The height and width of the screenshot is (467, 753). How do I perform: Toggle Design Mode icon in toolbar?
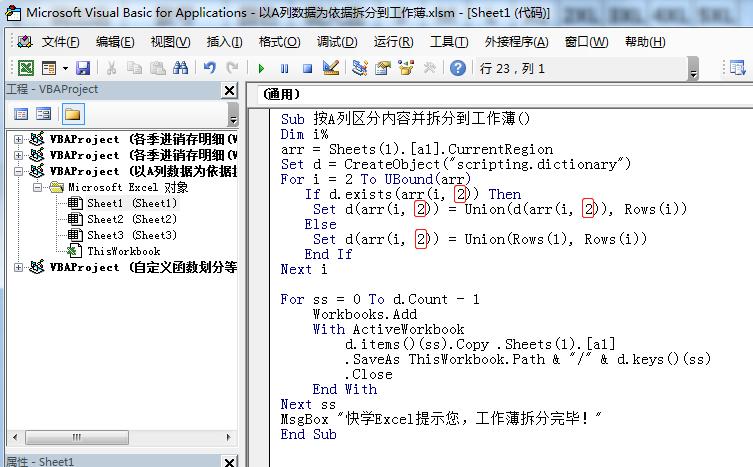pyautogui.click(x=332, y=68)
